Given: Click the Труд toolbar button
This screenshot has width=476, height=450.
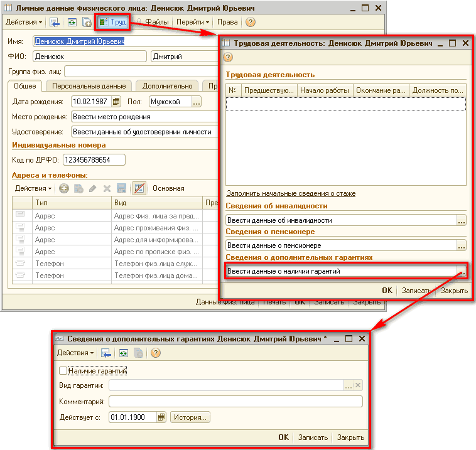Looking at the screenshot, I should 112,22.
